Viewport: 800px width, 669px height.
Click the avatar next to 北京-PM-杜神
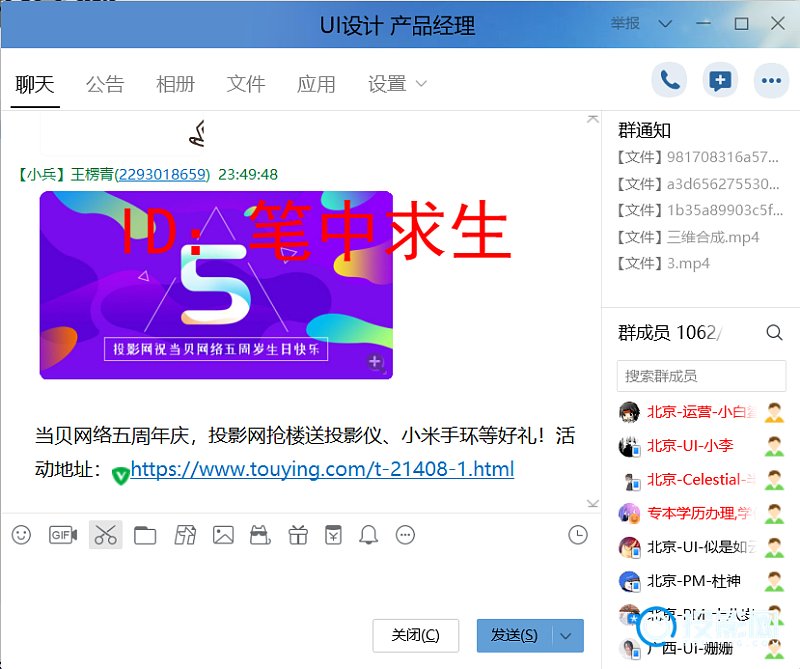pos(629,581)
